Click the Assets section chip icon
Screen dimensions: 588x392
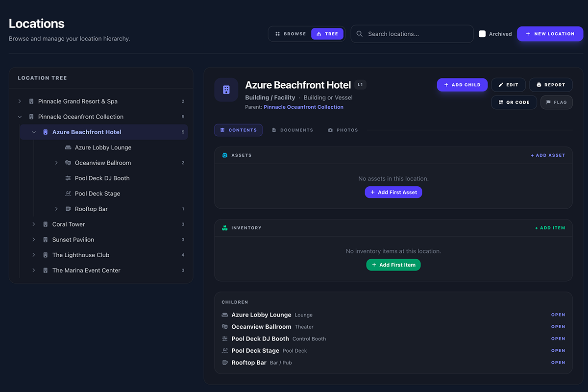225,155
